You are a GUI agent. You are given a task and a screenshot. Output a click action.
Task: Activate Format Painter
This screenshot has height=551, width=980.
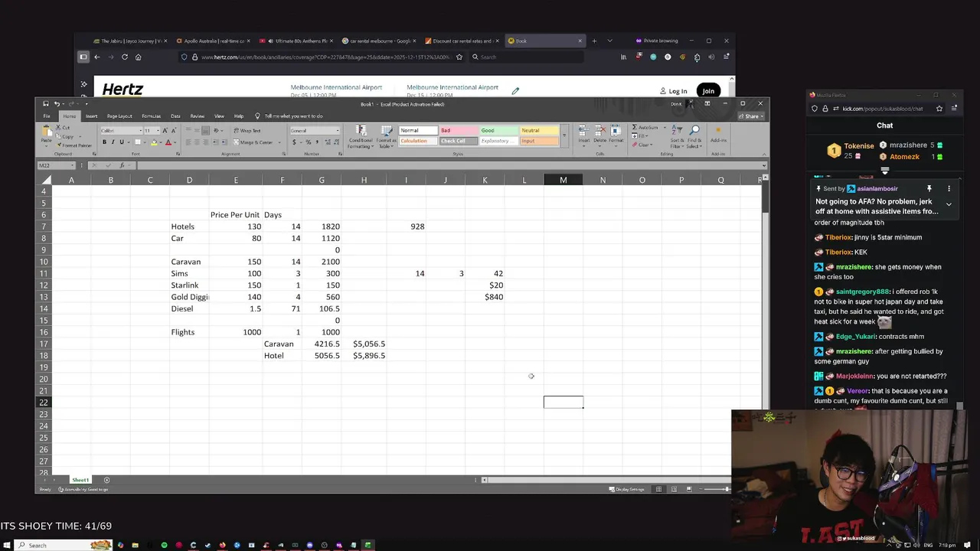click(x=73, y=145)
